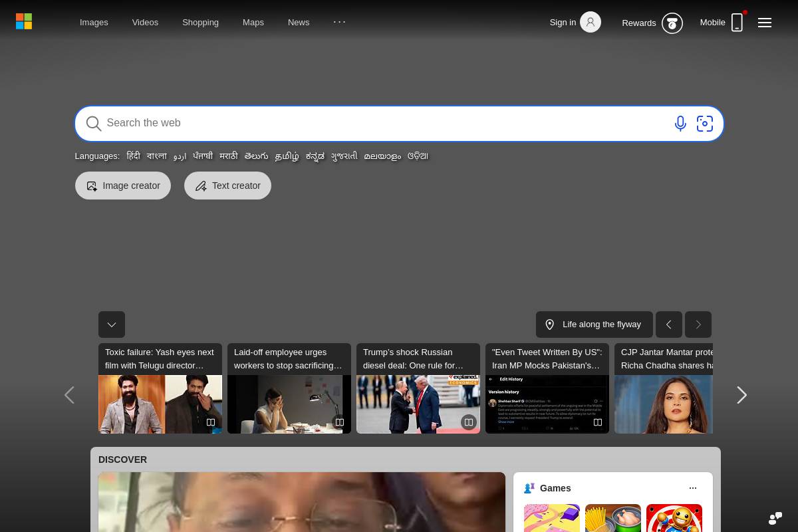Image resolution: width=798 pixels, height=532 pixels.
Task: Click reader icon on Yash story card
Action: coord(211,422)
